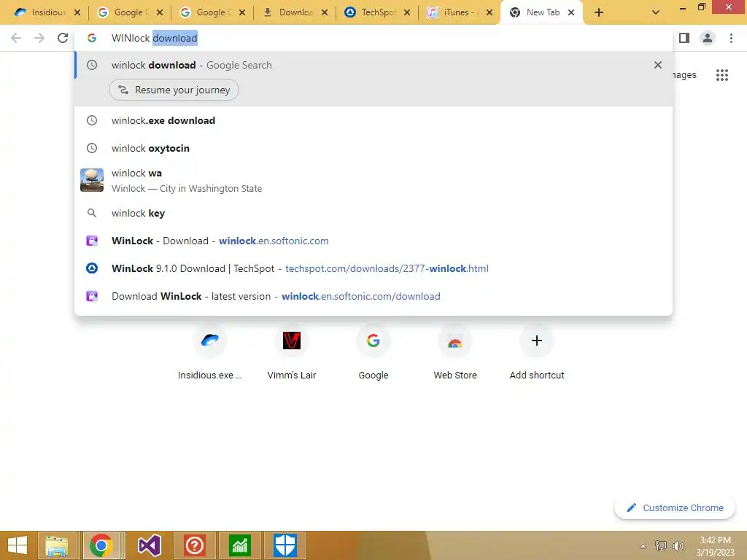Image resolution: width=747 pixels, height=560 pixels.
Task: Click the browser back arrow
Action: [x=16, y=38]
